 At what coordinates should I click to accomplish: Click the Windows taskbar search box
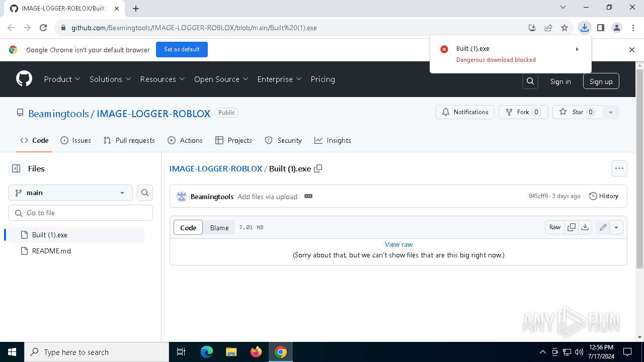click(96, 352)
